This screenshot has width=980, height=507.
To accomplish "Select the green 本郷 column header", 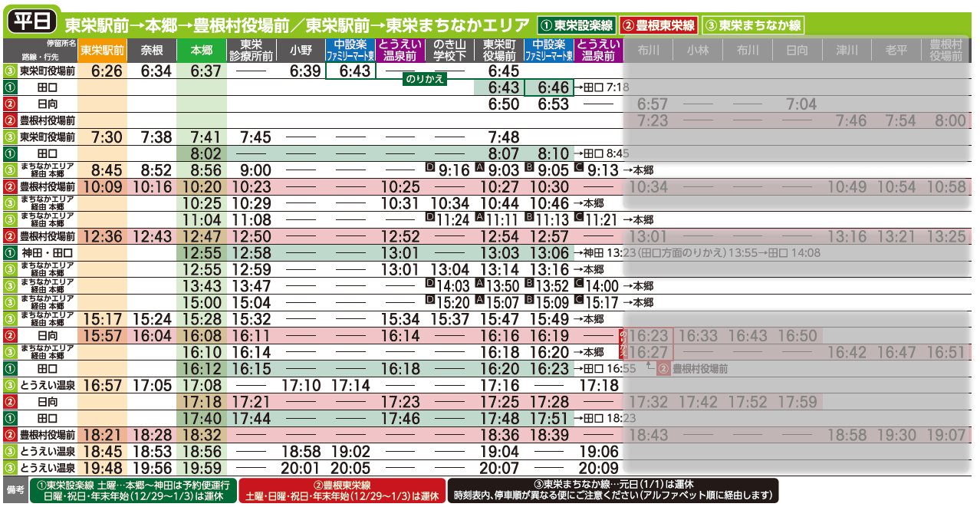I will (201, 51).
